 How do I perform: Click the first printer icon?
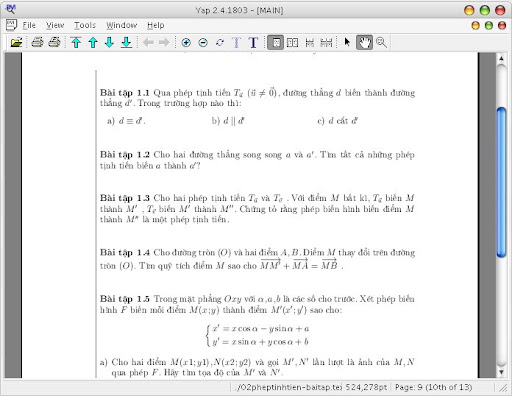tap(37, 43)
